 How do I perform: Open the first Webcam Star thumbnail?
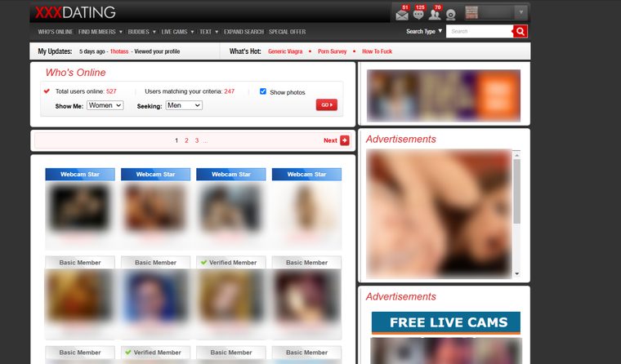click(x=79, y=207)
